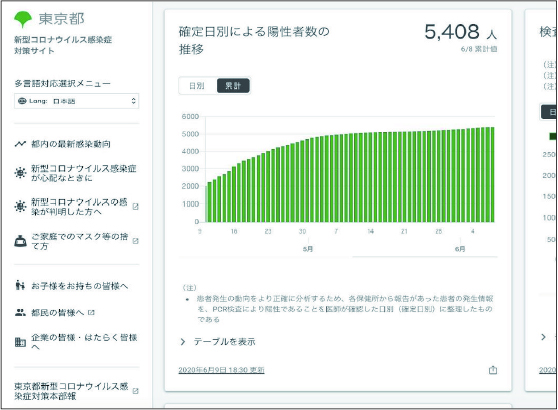Click the green Tokyo ginkgo leaf logo

point(23,19)
